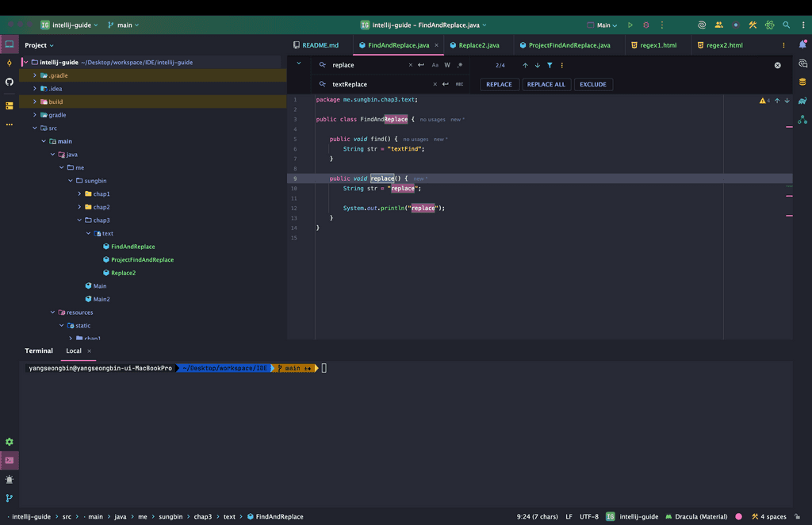The height and width of the screenshot is (525, 812).
Task: Jump to next occurrence with down arrow
Action: [538, 65]
